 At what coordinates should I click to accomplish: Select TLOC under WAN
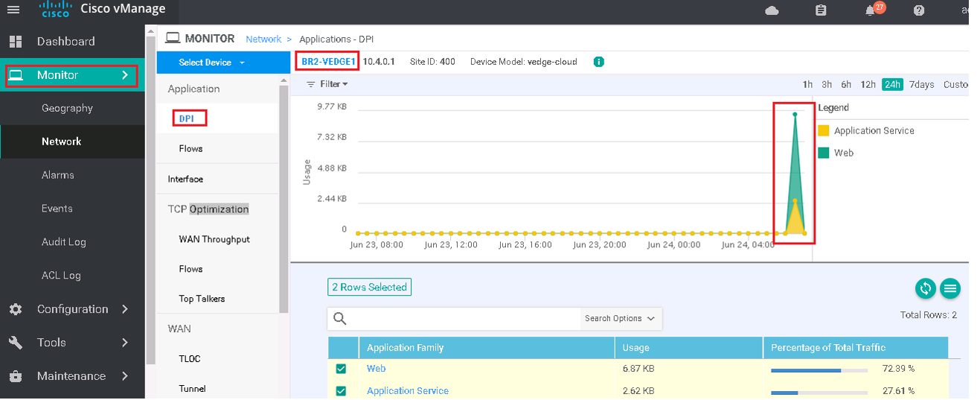(190, 359)
